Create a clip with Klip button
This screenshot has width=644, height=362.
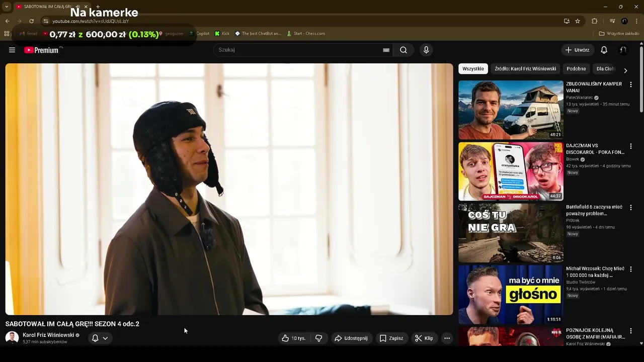(x=424, y=338)
